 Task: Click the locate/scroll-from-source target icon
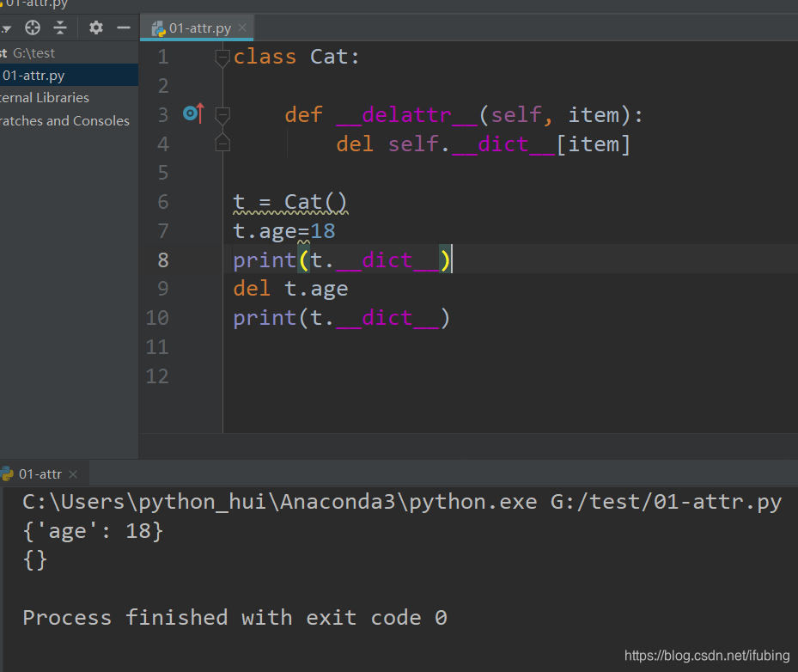pyautogui.click(x=33, y=27)
